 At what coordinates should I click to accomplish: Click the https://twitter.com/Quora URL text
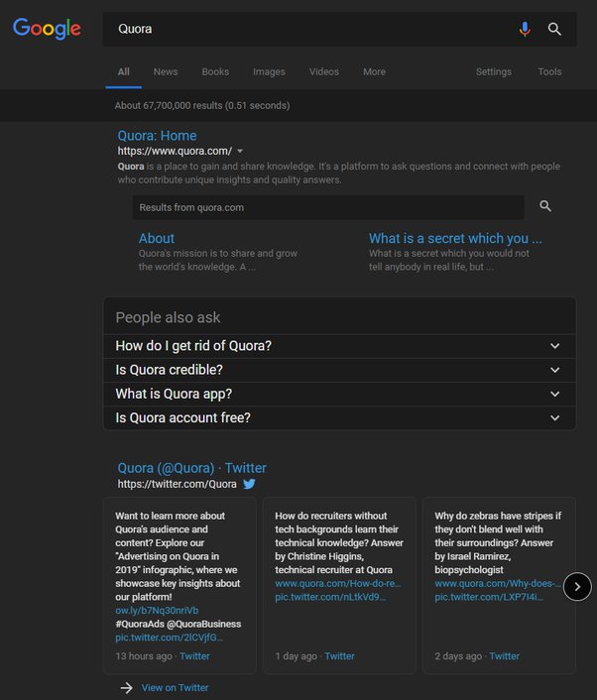[177, 484]
